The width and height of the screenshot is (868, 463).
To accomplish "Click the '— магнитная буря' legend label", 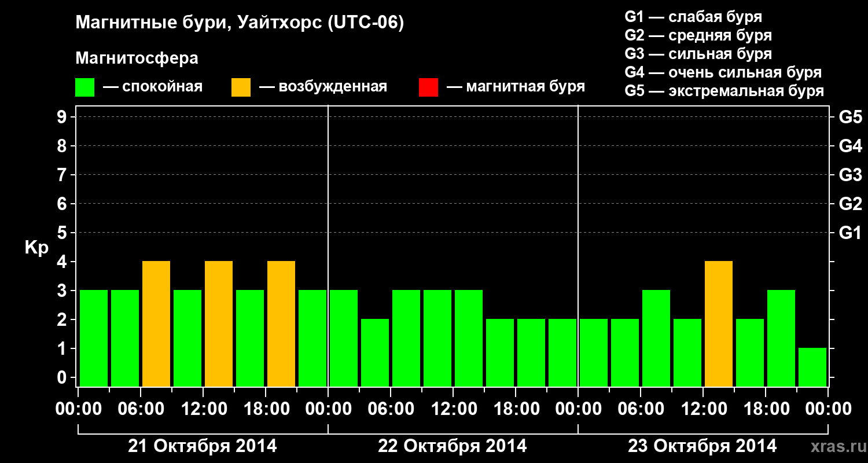I will (516, 87).
